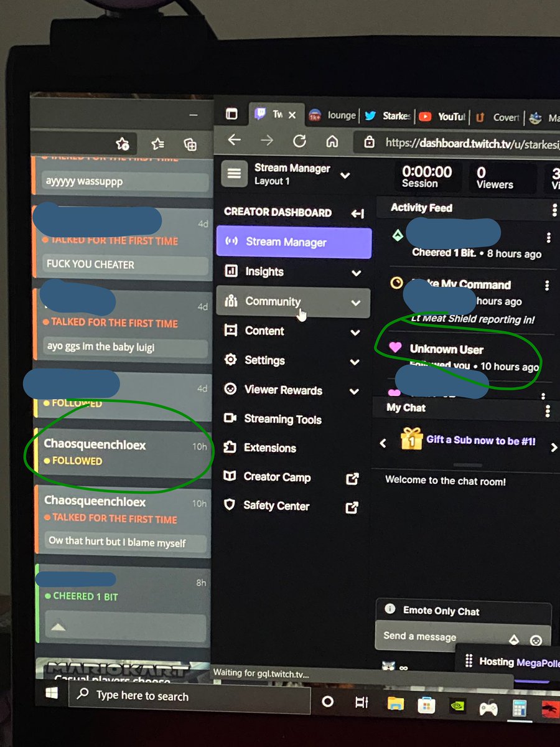The width and height of the screenshot is (560, 747).
Task: Expand the Content section chevron
Action: point(355,332)
